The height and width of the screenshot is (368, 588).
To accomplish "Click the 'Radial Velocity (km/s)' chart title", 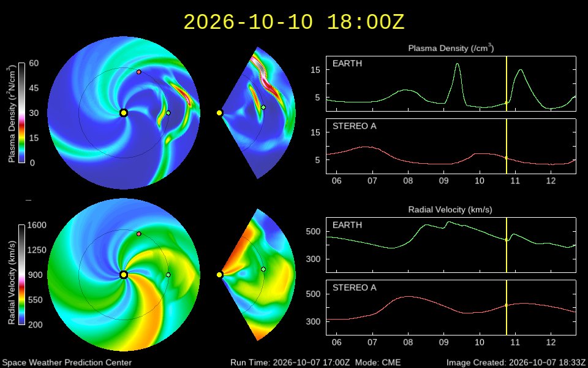I will (450, 210).
